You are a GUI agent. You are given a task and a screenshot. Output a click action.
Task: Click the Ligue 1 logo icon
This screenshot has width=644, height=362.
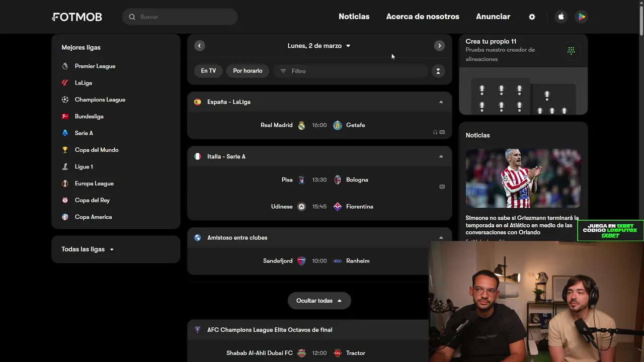pyautogui.click(x=65, y=166)
